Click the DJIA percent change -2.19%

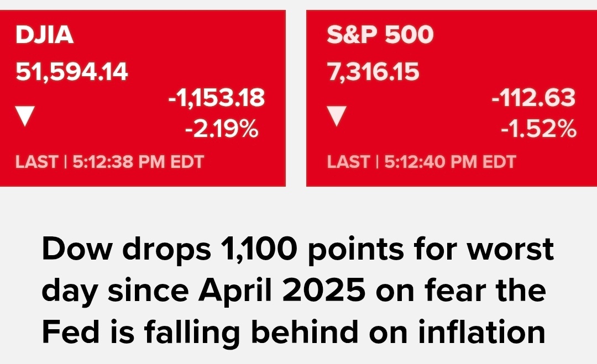tap(222, 129)
